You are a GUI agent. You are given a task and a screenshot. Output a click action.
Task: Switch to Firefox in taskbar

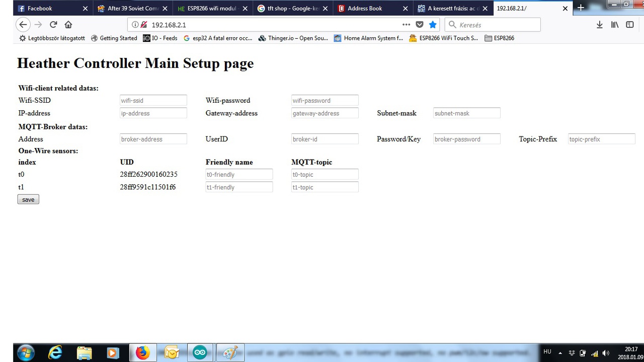tap(143, 353)
